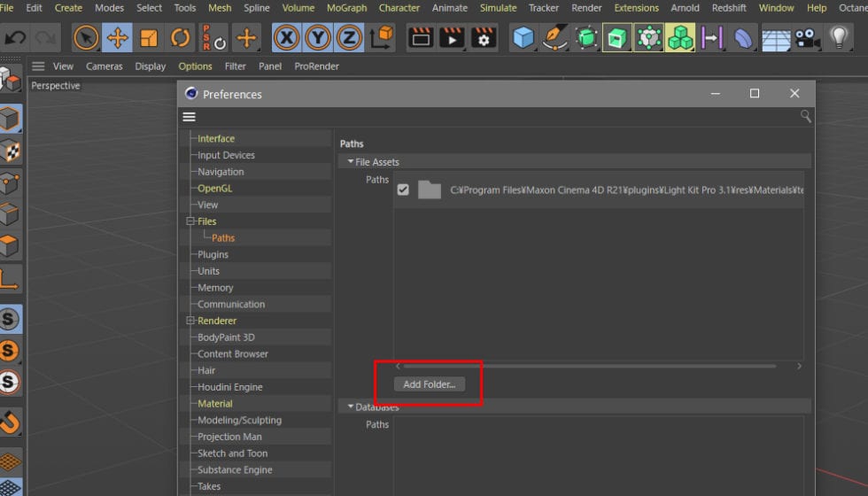Screen dimensions: 868x496
Task: Select the Move tool
Action: pyautogui.click(x=117, y=38)
